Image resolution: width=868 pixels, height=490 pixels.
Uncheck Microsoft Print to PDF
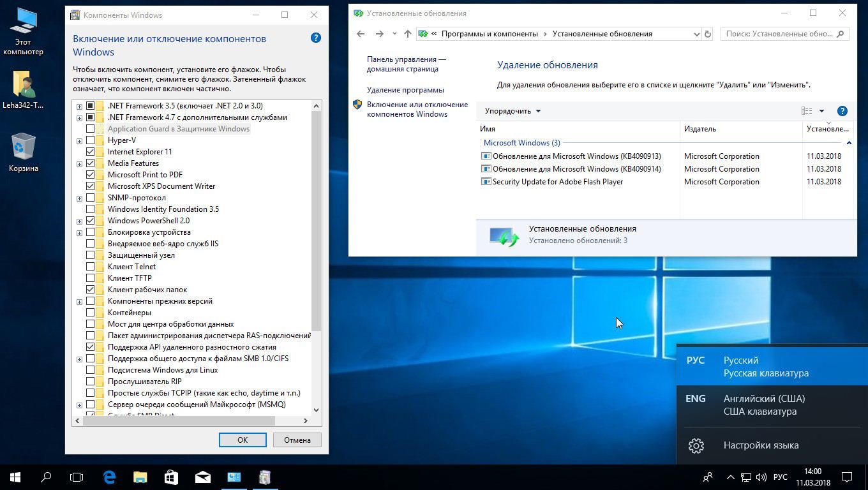click(x=90, y=175)
